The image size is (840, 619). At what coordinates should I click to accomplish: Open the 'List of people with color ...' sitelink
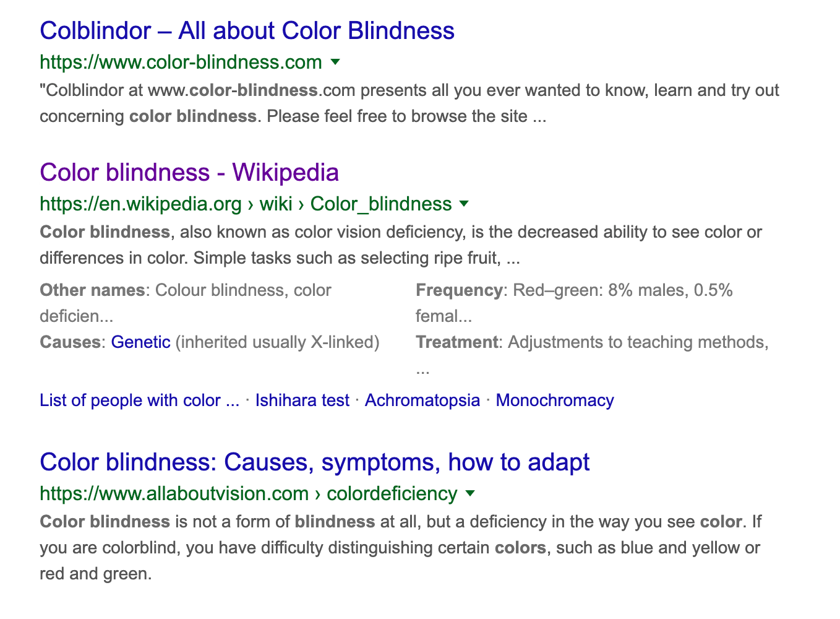(x=139, y=400)
